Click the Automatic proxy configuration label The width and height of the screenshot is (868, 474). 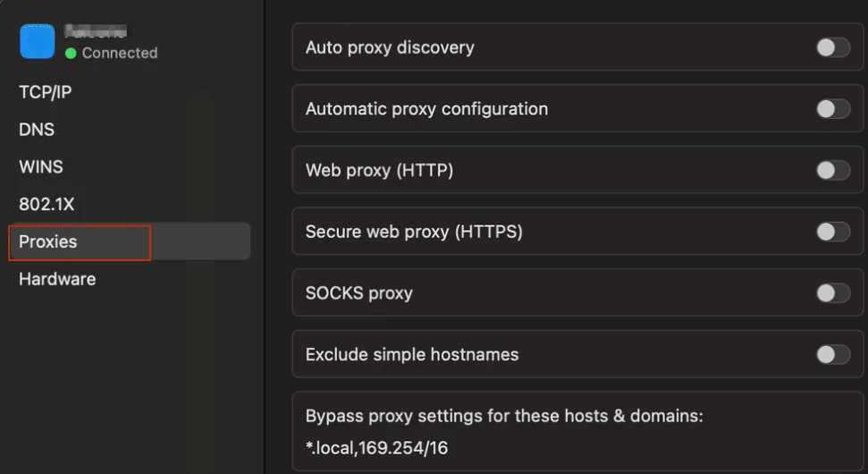[426, 109]
